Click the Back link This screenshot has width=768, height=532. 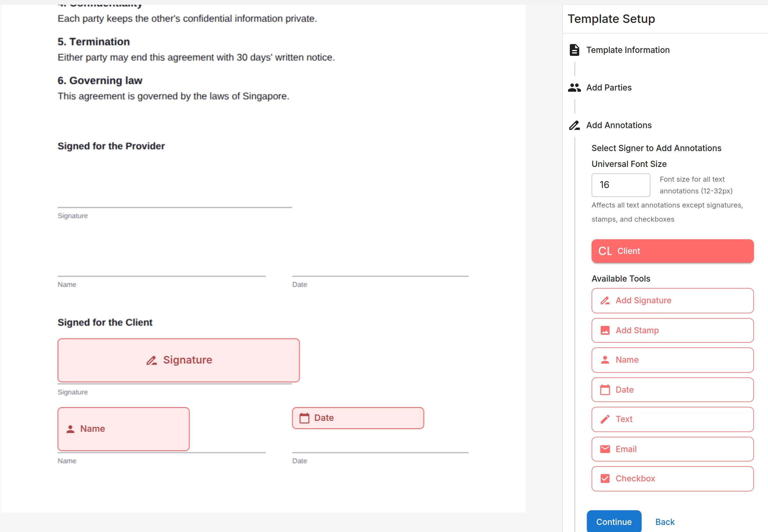665,522
